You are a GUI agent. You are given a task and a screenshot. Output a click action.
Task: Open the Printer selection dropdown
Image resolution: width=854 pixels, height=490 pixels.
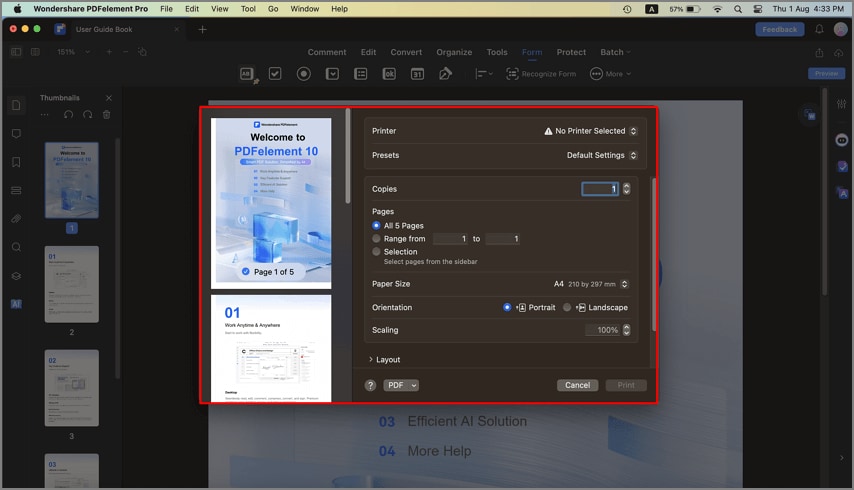click(590, 131)
